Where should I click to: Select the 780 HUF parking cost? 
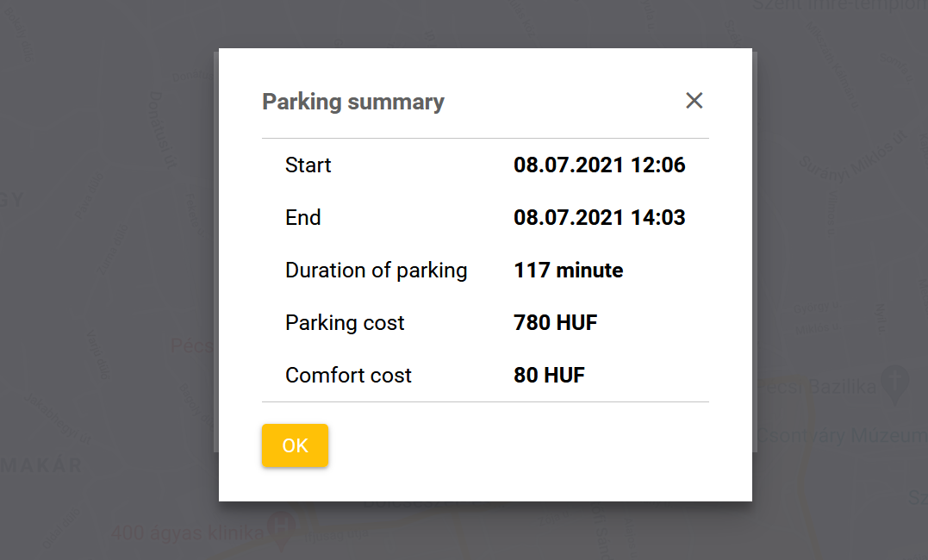(555, 323)
